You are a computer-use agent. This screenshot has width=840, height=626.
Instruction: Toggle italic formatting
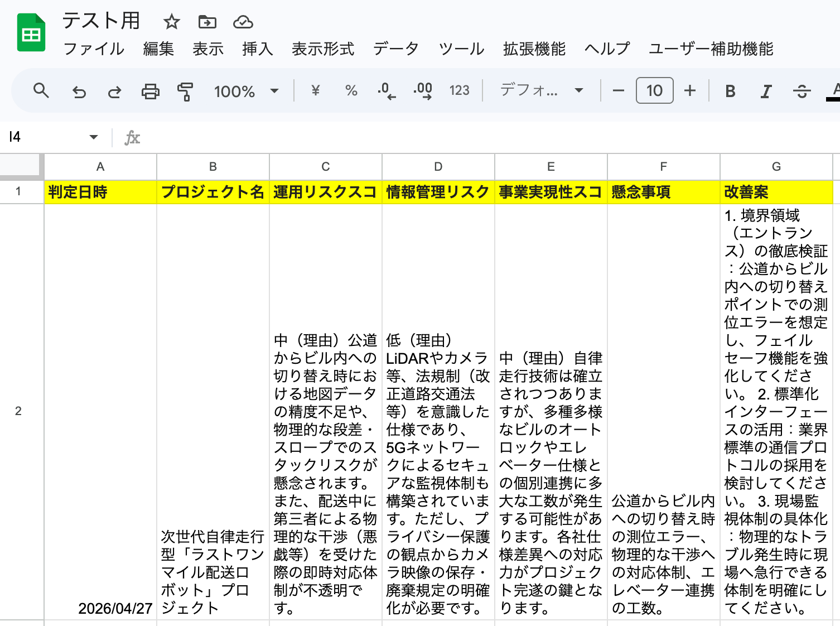[x=766, y=91]
